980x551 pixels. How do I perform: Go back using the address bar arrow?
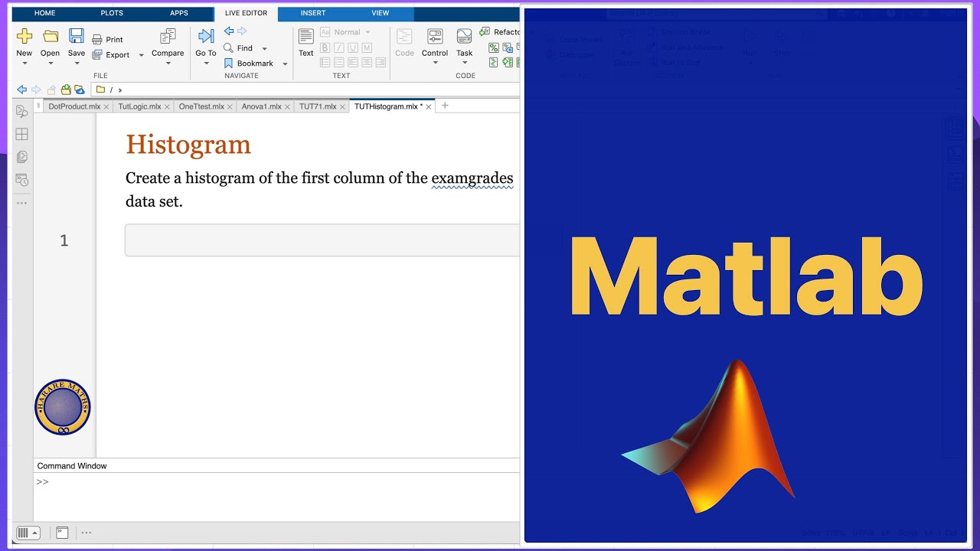pyautogui.click(x=22, y=90)
